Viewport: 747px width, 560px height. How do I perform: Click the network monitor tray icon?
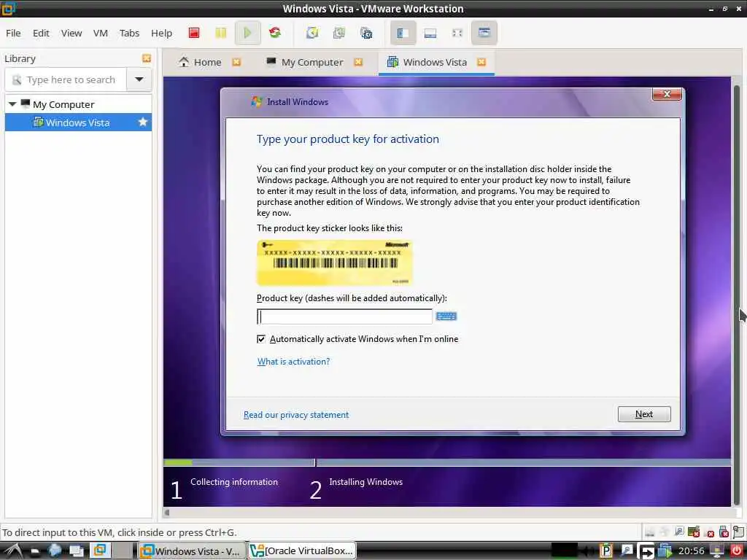716,551
